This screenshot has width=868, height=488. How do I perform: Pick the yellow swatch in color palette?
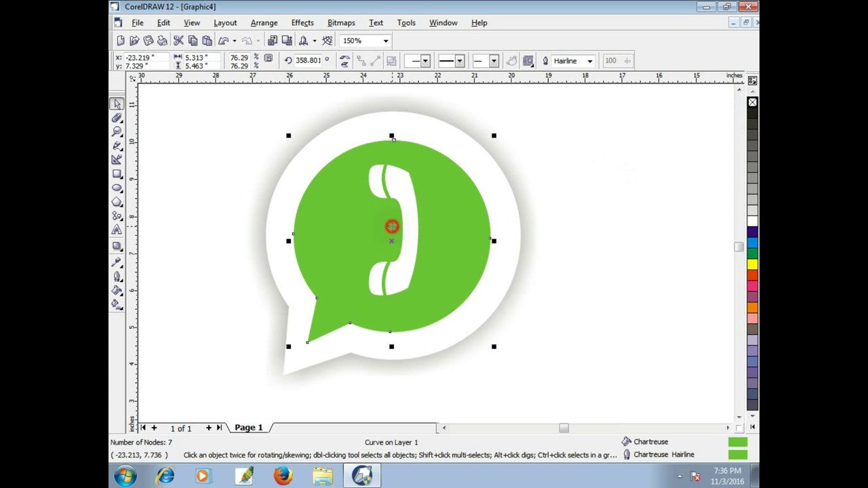click(752, 264)
